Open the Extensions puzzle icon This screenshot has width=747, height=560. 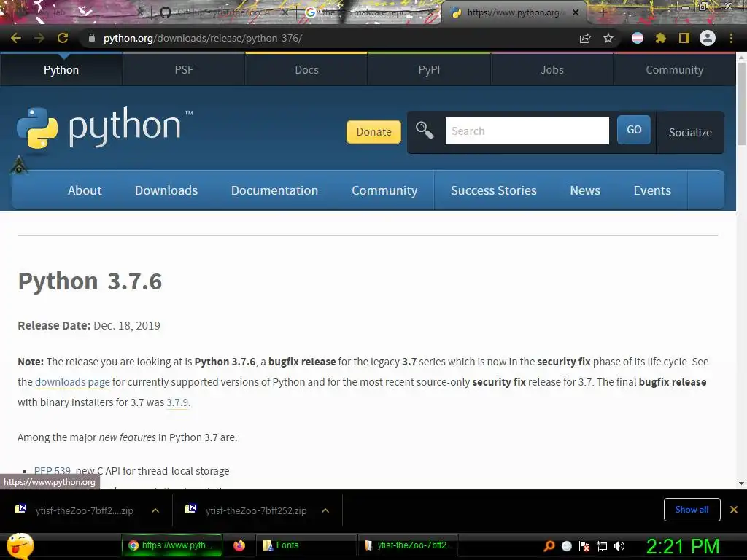[x=660, y=38]
